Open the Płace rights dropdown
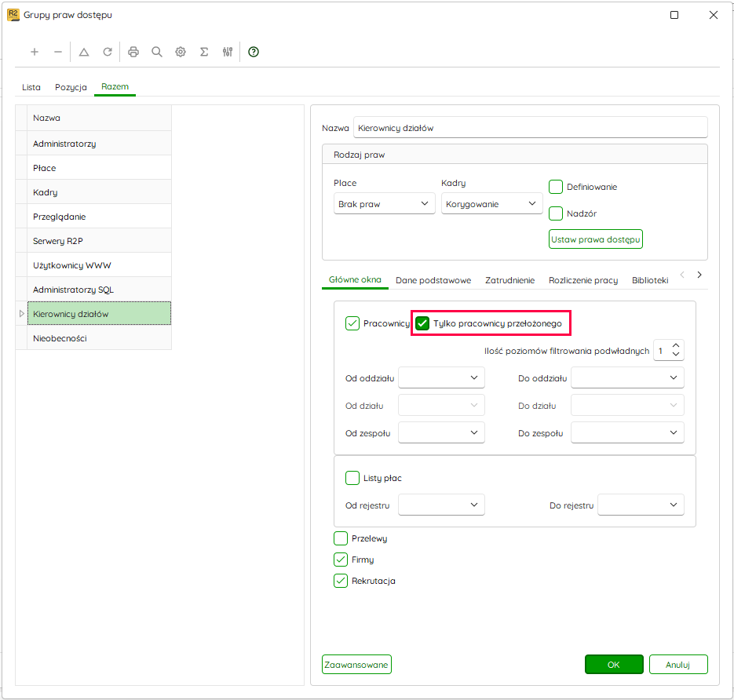 385,203
